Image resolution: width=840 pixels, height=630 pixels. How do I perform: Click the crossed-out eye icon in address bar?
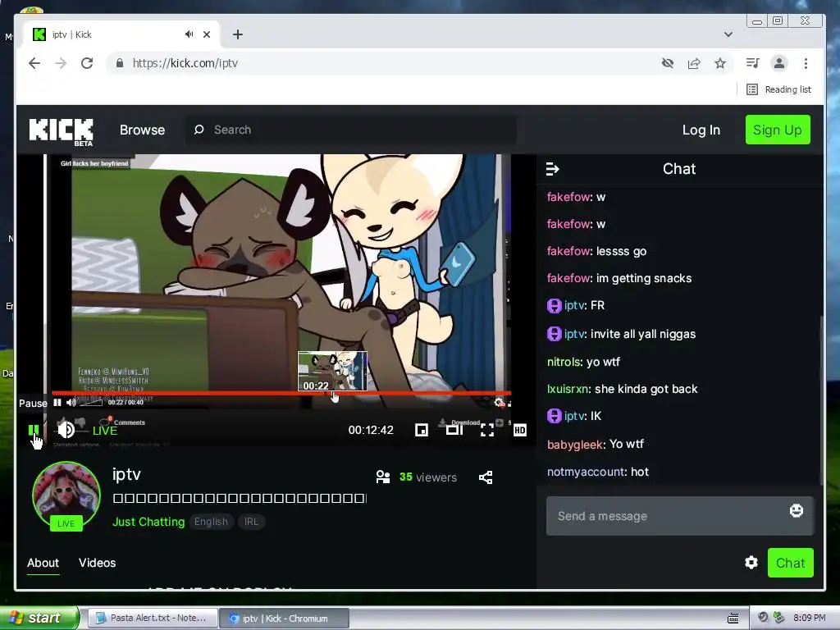[668, 63]
